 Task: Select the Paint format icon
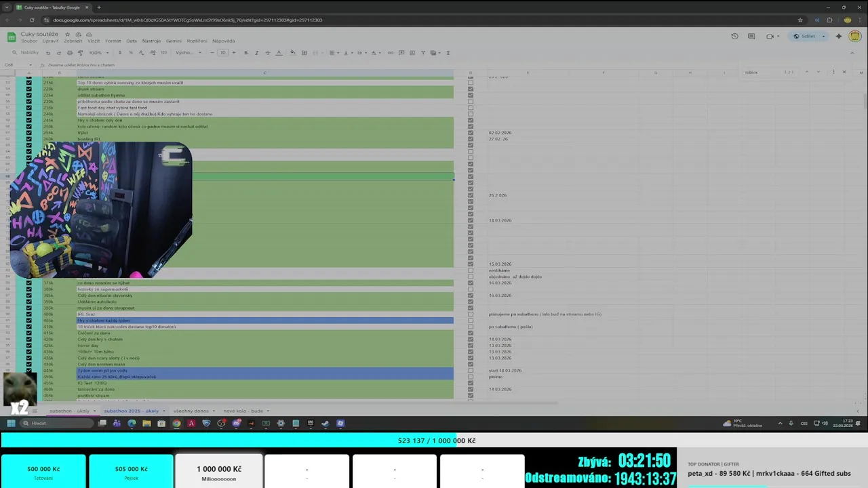(80, 53)
